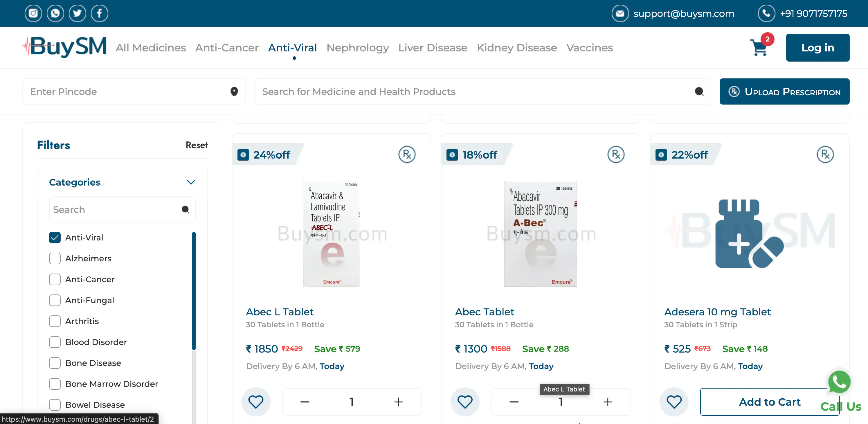
Task: Open the floating WhatsApp chat icon
Action: (x=839, y=382)
